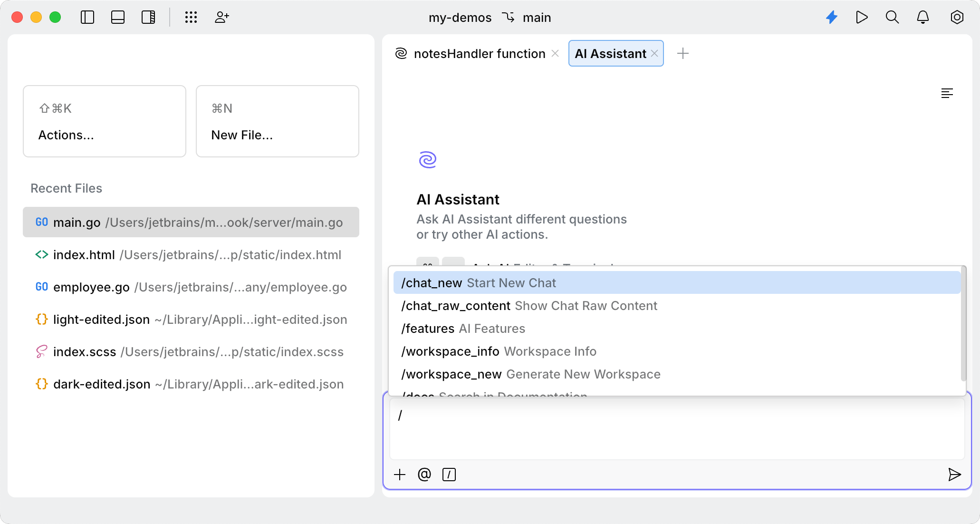Add a new tab with plus
The width and height of the screenshot is (980, 524).
click(x=683, y=53)
